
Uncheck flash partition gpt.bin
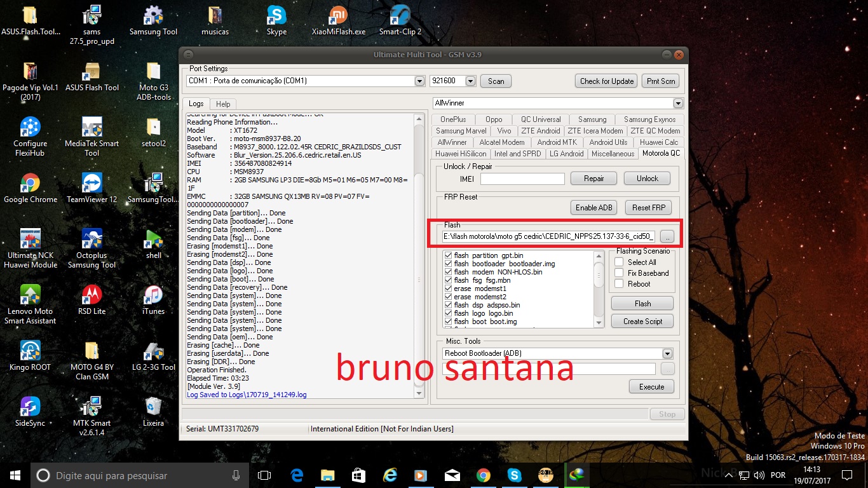[x=449, y=255]
